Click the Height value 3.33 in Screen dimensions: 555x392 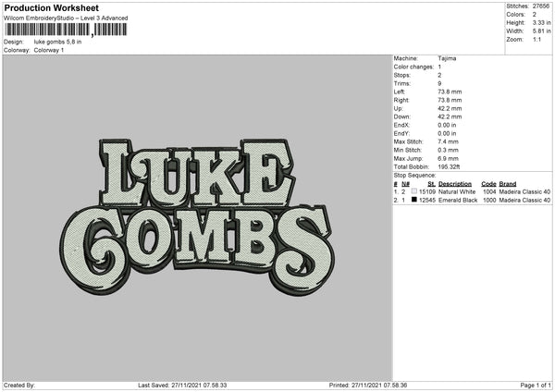[541, 22]
